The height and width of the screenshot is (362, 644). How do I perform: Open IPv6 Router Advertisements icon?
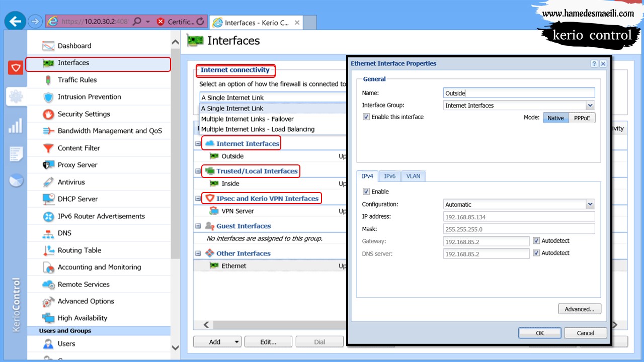[x=48, y=216]
